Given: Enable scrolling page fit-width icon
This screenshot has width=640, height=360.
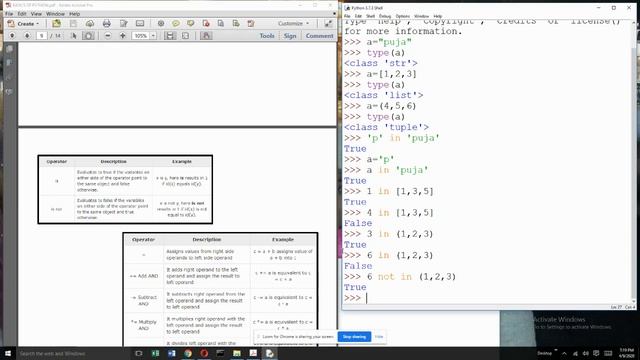Looking at the screenshot, I should pos(170,36).
